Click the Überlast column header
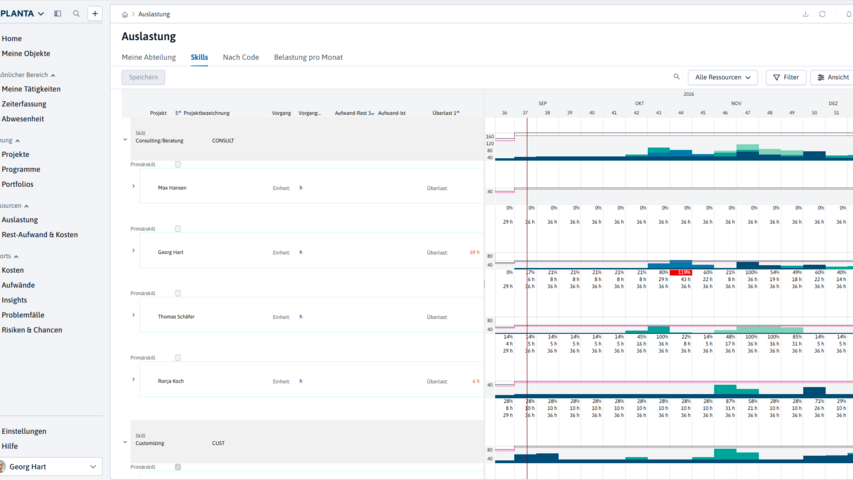Screen dimensions: 853x480 445,113
